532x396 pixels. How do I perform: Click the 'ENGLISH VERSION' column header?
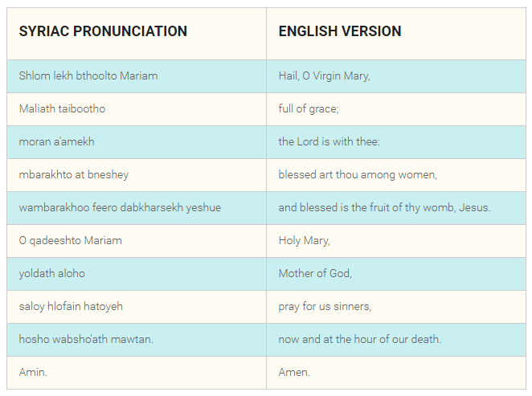pos(340,31)
